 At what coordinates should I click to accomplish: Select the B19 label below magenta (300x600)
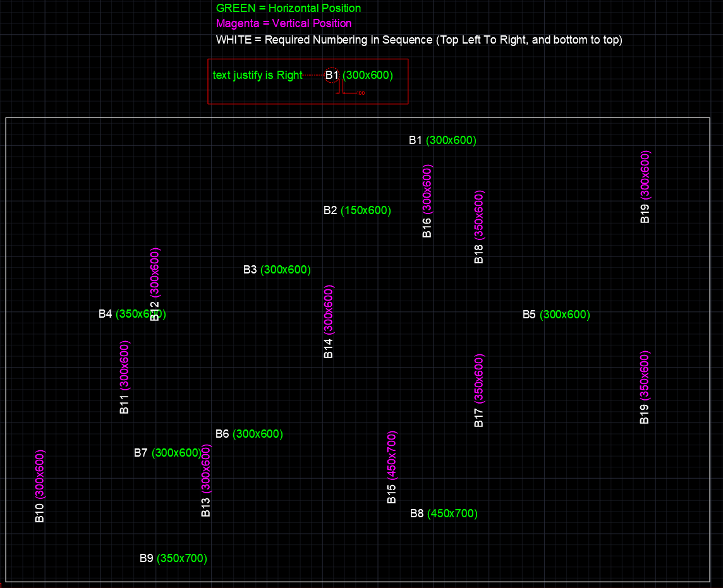tap(645, 214)
